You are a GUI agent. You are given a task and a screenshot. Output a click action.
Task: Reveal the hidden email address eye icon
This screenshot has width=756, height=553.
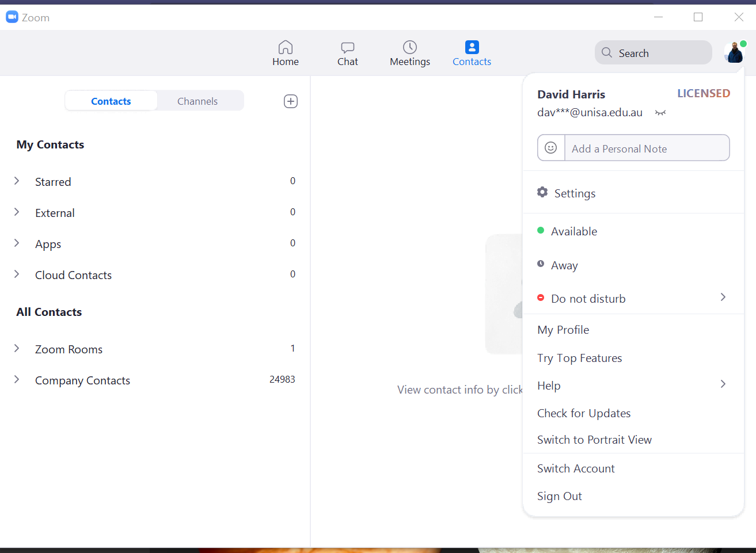point(660,113)
